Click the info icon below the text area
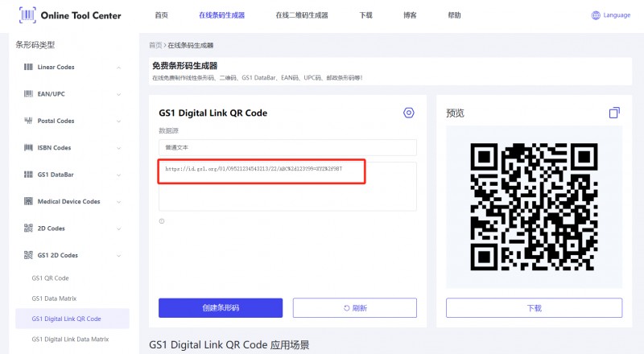Image resolution: width=644 pixels, height=354 pixels. click(x=162, y=221)
